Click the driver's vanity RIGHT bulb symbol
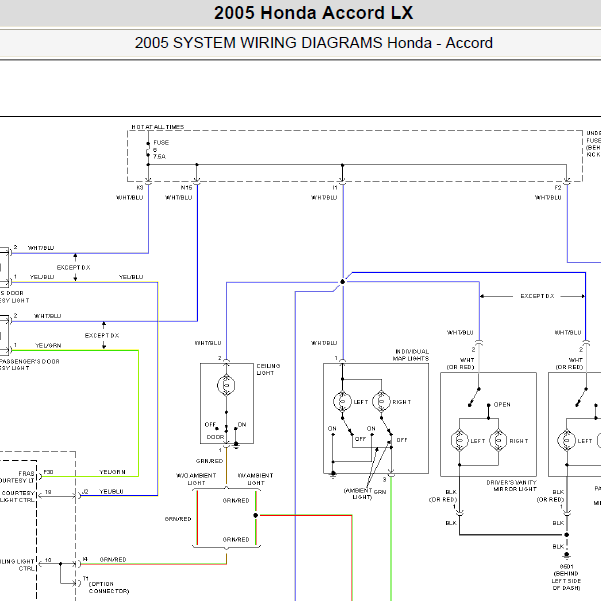601x601 pixels. [498, 440]
